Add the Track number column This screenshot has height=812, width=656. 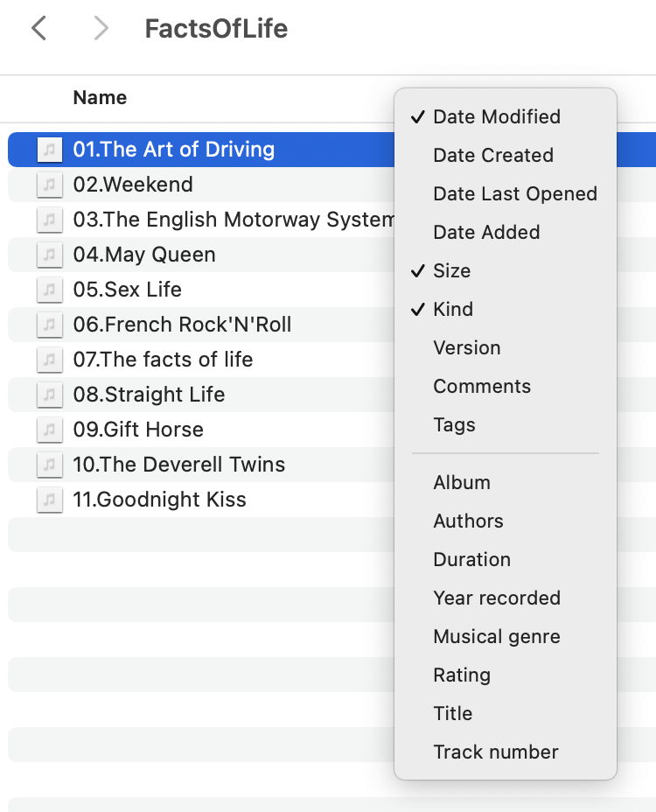[495, 752]
